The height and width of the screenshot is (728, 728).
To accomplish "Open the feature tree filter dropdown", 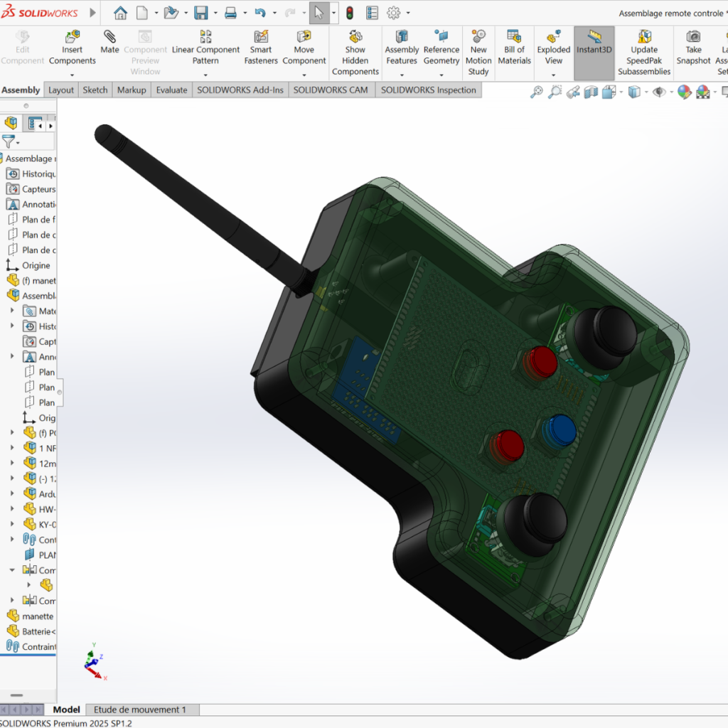I will point(18,142).
